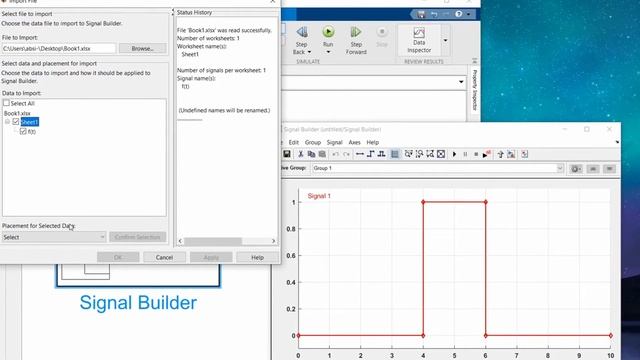The height and width of the screenshot is (360, 640).
Task: Click the signal point at time 4, value 1
Action: [423, 202]
